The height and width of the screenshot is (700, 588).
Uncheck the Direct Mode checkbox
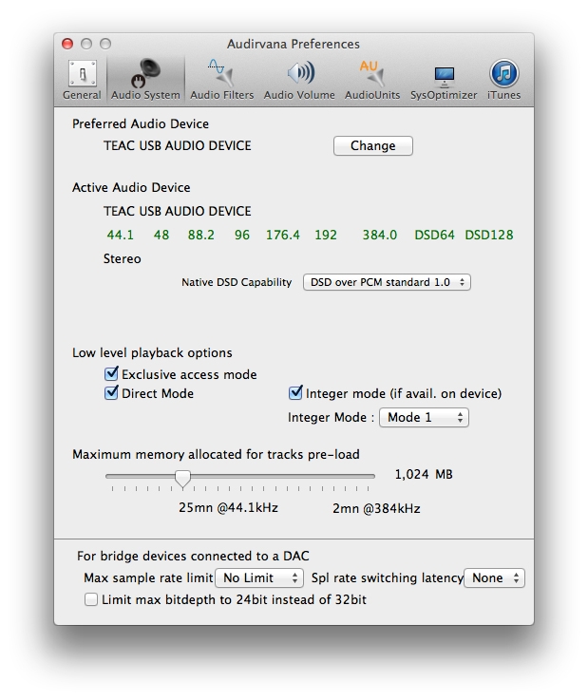[x=111, y=393]
